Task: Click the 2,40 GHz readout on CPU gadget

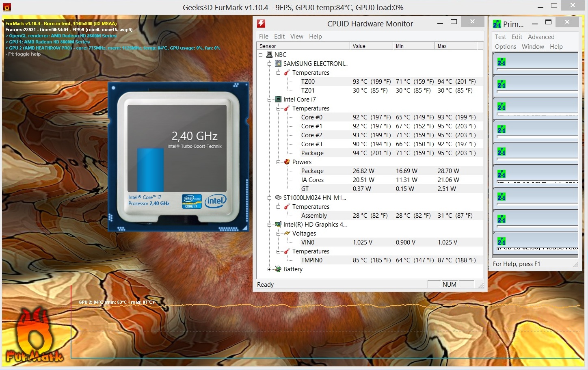Action: 195,136
